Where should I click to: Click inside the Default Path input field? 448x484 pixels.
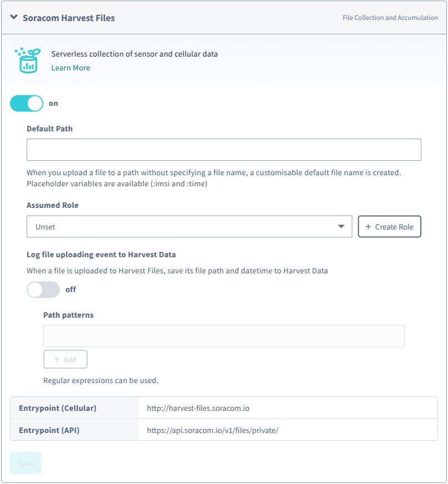click(223, 150)
